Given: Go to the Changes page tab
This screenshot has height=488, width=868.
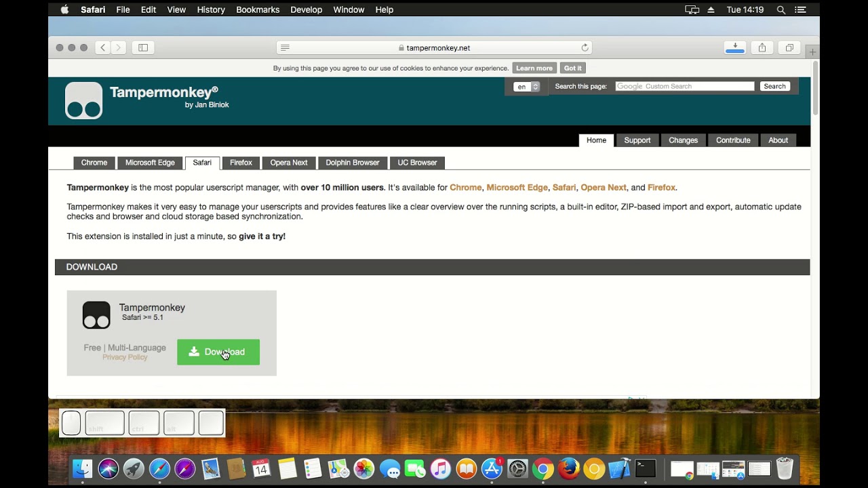Looking at the screenshot, I should pos(683,140).
